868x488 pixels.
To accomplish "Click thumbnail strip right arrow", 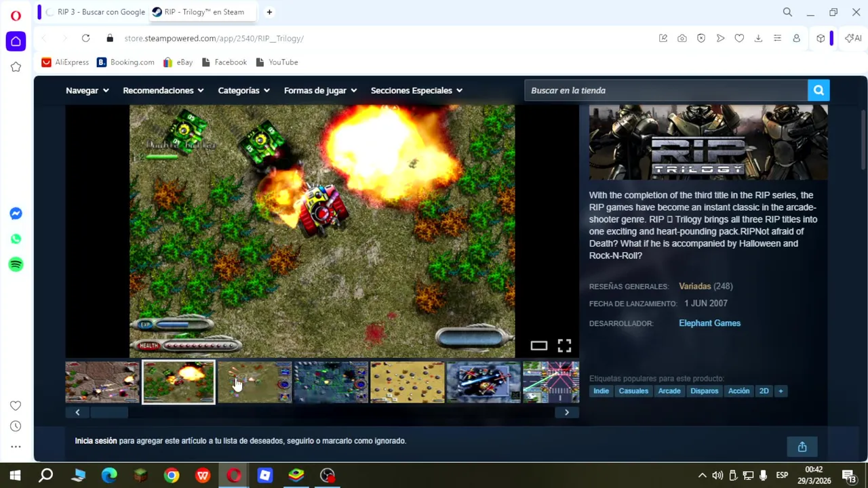I will tap(567, 412).
